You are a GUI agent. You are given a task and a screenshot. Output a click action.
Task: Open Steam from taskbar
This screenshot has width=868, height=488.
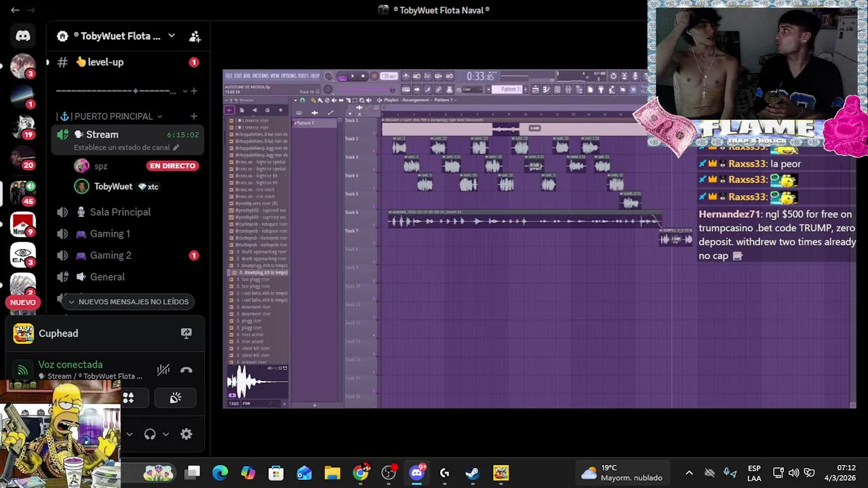[x=473, y=472]
